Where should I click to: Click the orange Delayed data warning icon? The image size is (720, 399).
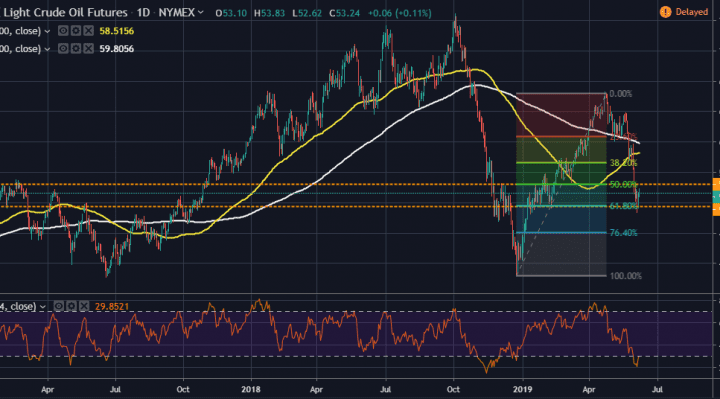click(665, 12)
